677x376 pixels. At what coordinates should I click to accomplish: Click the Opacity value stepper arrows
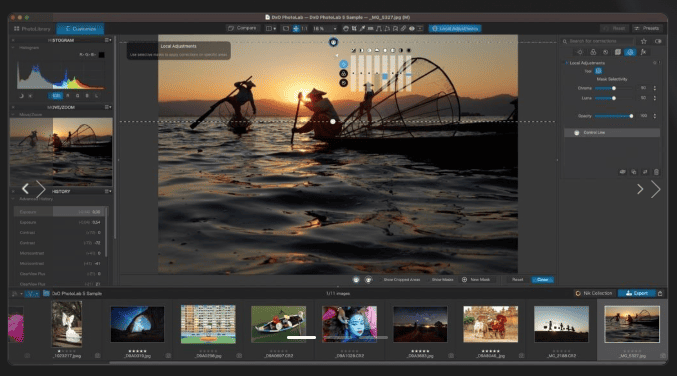tap(655, 116)
